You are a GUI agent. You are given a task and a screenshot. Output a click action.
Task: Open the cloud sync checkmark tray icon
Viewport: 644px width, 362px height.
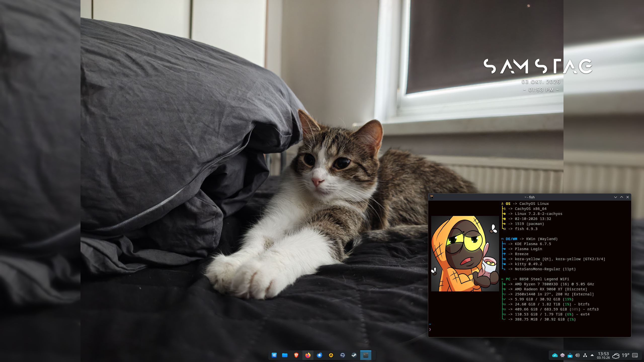click(x=555, y=355)
